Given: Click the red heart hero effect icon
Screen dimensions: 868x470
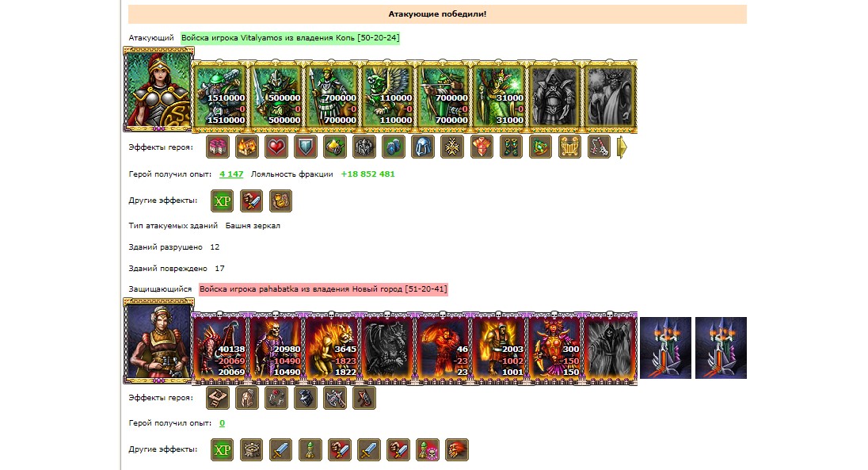Looking at the screenshot, I should (276, 147).
